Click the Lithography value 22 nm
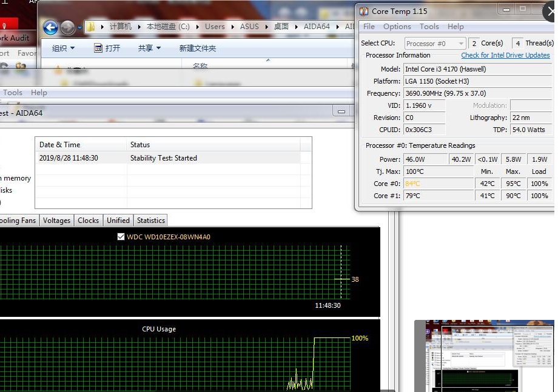Viewport: 558px width, 392px height. coord(531,118)
